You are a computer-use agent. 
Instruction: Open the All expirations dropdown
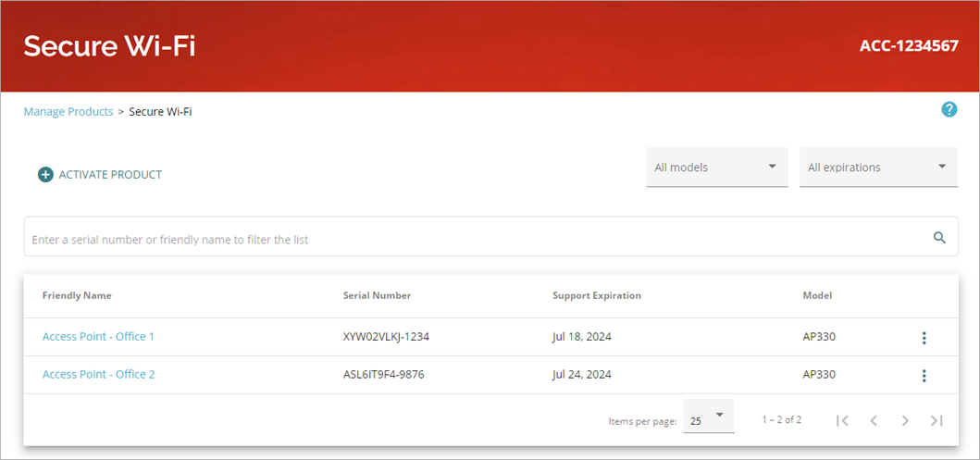(x=879, y=167)
